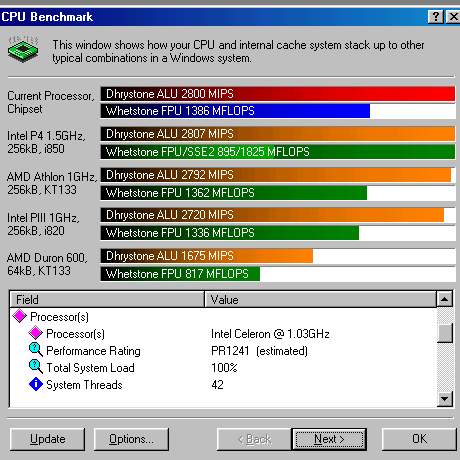Click the Dhrystone ALU 1675 MIPS bar
460x460 pixels.
pyautogui.click(x=207, y=256)
